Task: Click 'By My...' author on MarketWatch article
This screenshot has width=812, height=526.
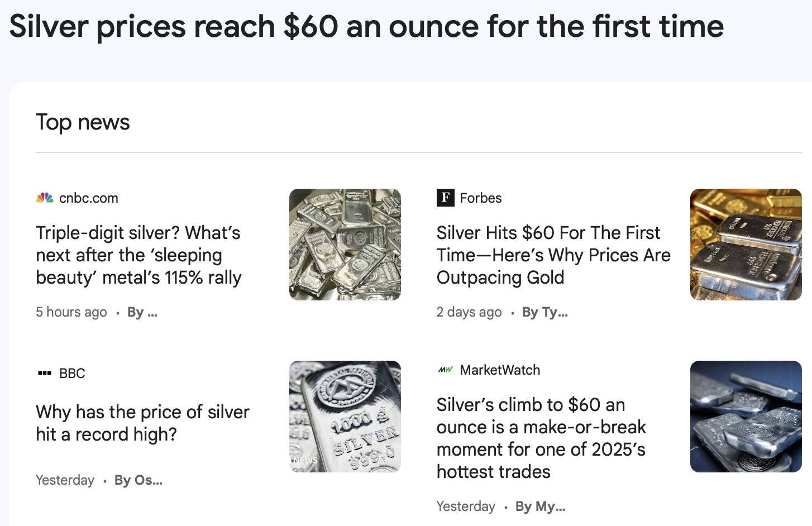Action: (x=540, y=506)
